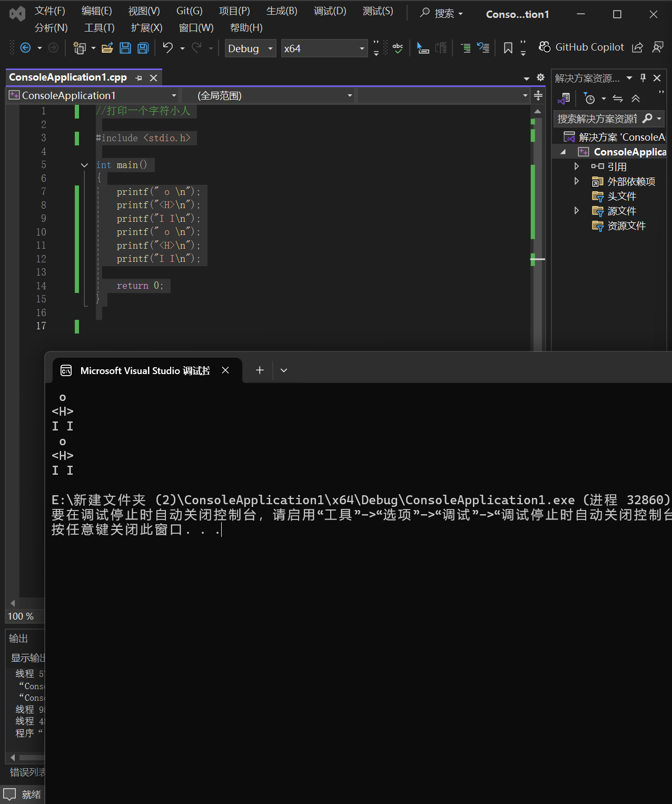Open the New Project icon dropdown arrow
672x804 pixels.
coord(93,48)
